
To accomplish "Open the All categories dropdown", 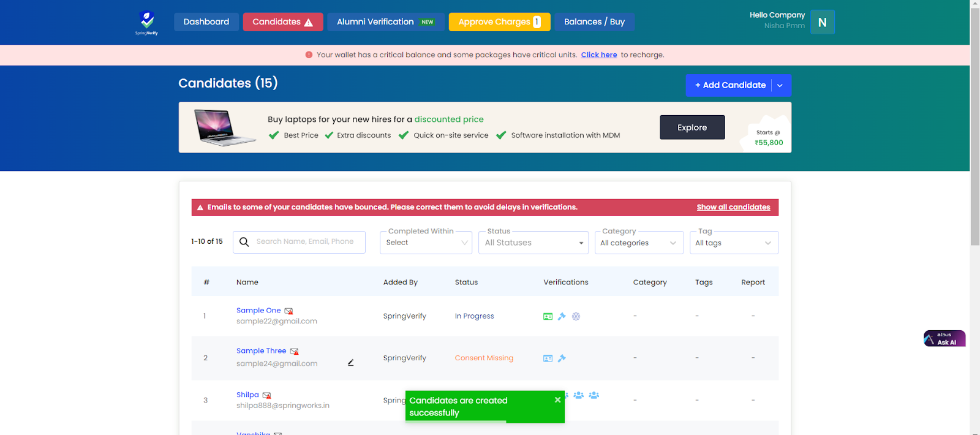I will pyautogui.click(x=639, y=243).
